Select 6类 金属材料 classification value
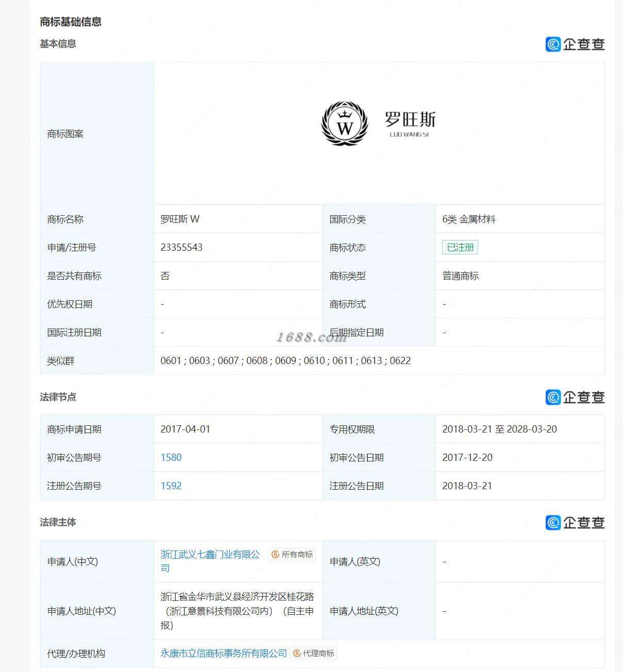Image resolution: width=623 pixels, height=672 pixels. (469, 219)
